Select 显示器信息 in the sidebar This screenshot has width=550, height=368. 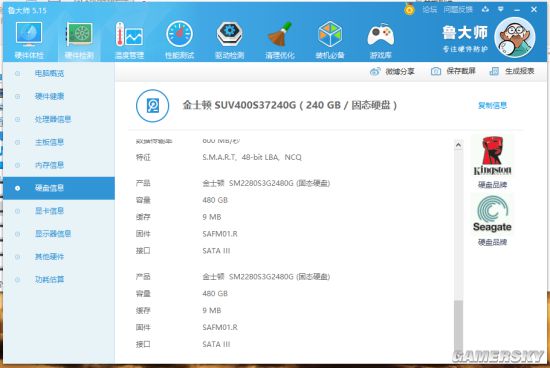tap(59, 234)
